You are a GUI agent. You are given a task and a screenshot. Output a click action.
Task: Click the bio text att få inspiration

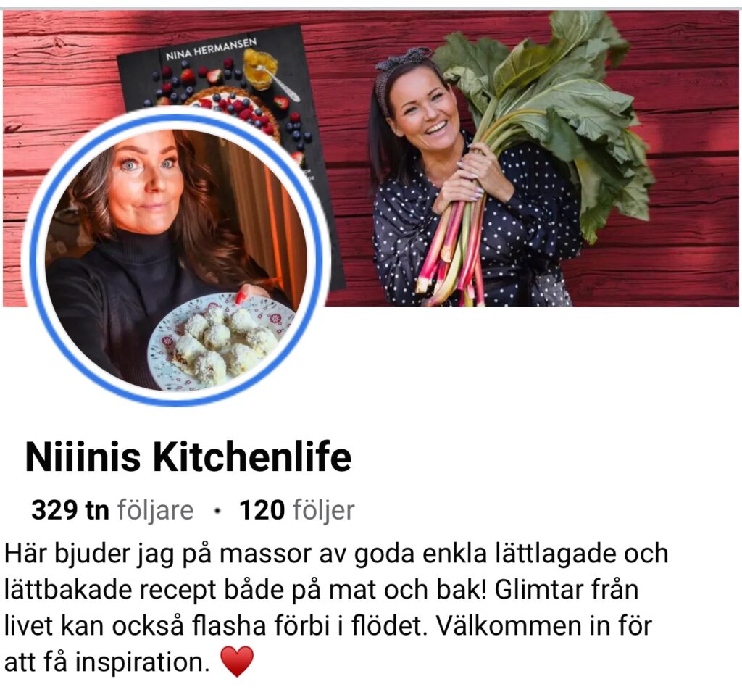coord(107,662)
